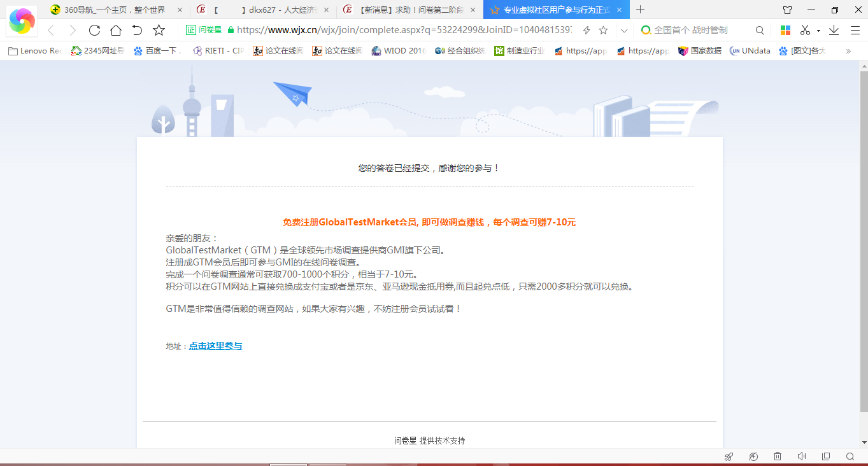Close the 专业虚拟社区用户参与行为 tab

click(x=619, y=10)
